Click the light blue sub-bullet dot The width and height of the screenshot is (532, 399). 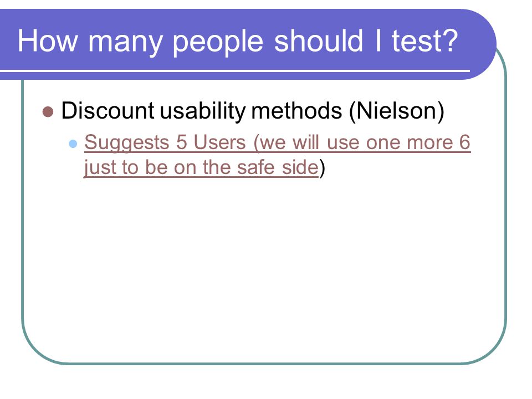click(x=73, y=144)
